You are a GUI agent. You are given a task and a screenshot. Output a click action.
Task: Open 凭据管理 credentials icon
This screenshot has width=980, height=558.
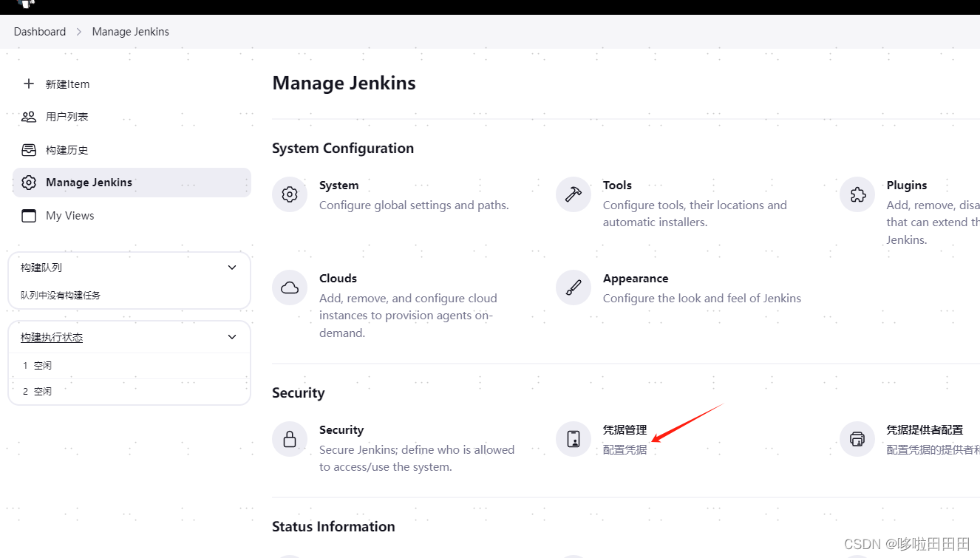(x=573, y=438)
